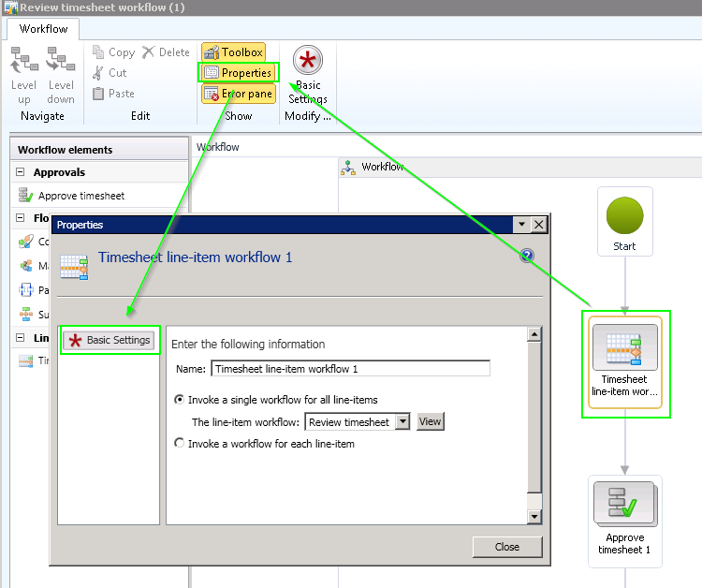Click the help question mark icon
Image resolution: width=702 pixels, height=588 pixels.
pyautogui.click(x=526, y=257)
